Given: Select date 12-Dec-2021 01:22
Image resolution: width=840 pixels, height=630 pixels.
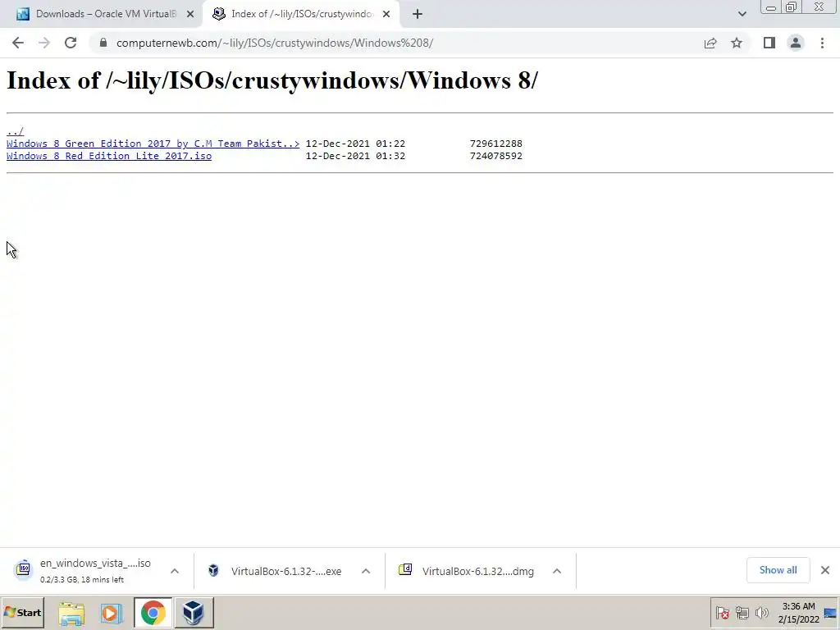Looking at the screenshot, I should [x=355, y=144].
